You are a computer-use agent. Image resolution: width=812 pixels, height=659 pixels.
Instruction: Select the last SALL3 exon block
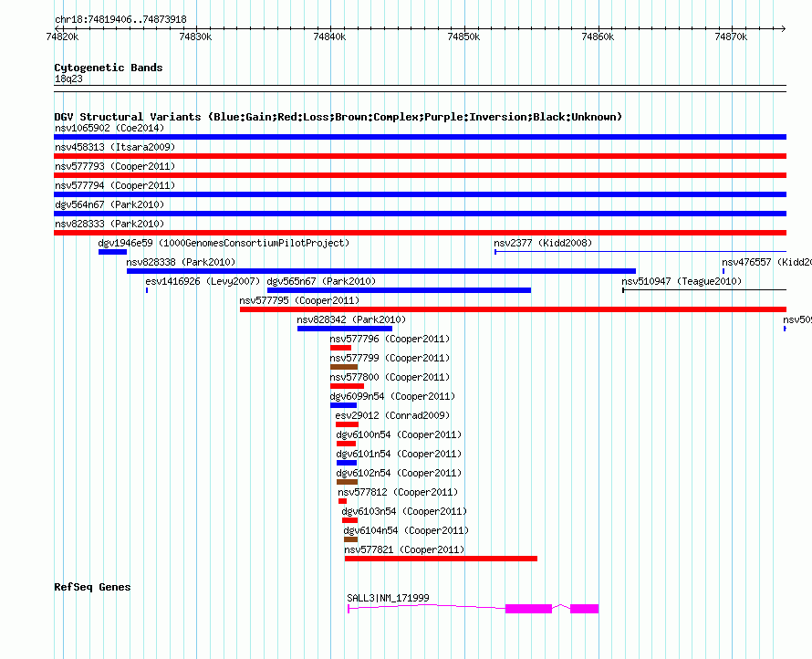pos(584,609)
